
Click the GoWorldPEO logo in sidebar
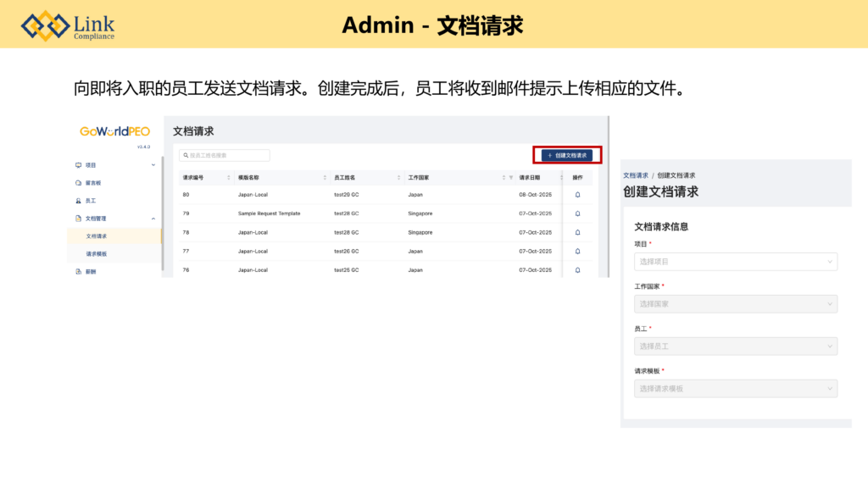coord(114,132)
